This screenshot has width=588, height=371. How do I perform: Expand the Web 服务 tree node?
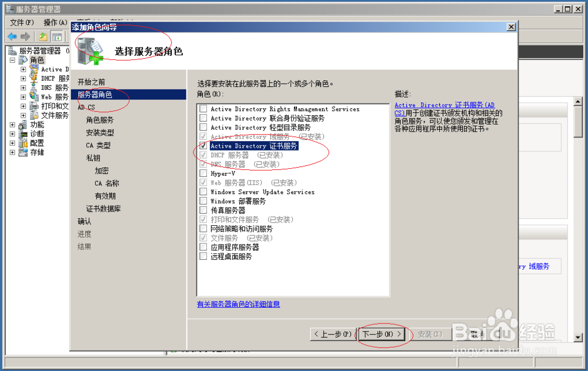(24, 97)
